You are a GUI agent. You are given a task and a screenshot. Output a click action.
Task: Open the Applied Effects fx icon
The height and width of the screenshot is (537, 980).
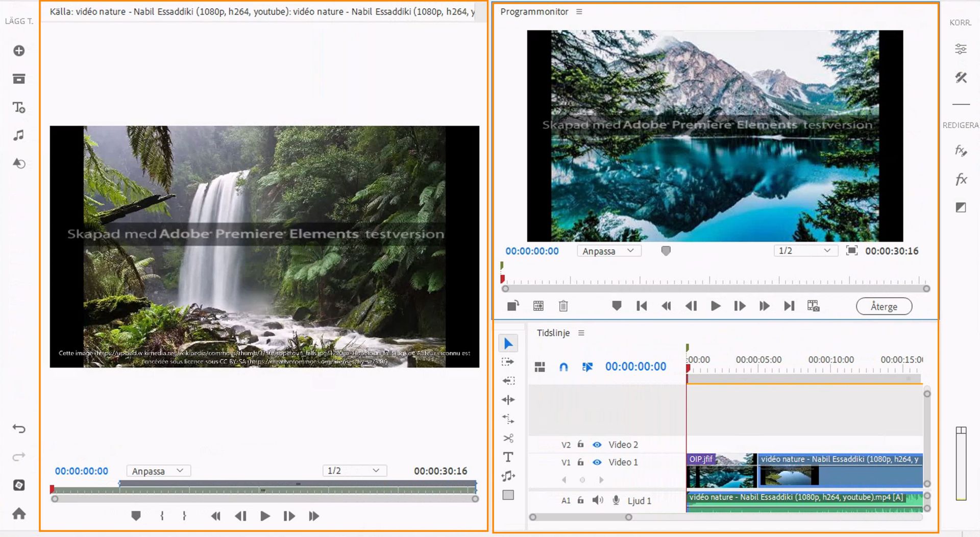point(961,151)
